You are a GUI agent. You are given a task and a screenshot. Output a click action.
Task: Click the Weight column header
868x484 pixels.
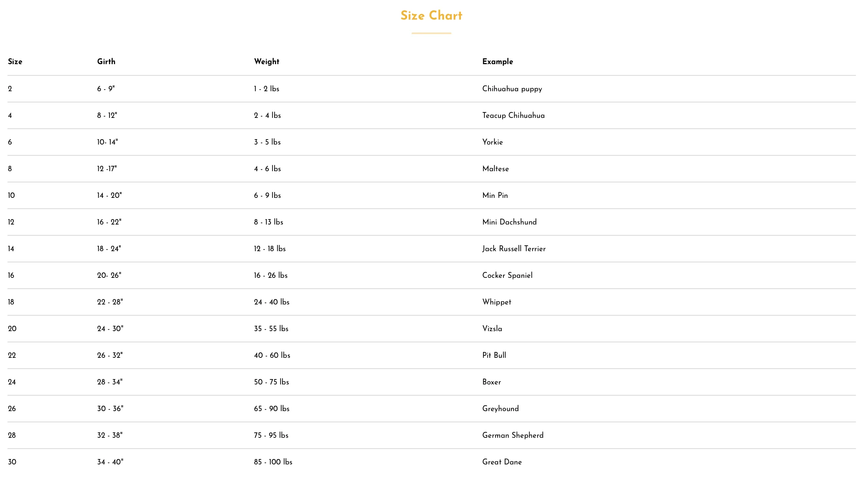(x=266, y=62)
